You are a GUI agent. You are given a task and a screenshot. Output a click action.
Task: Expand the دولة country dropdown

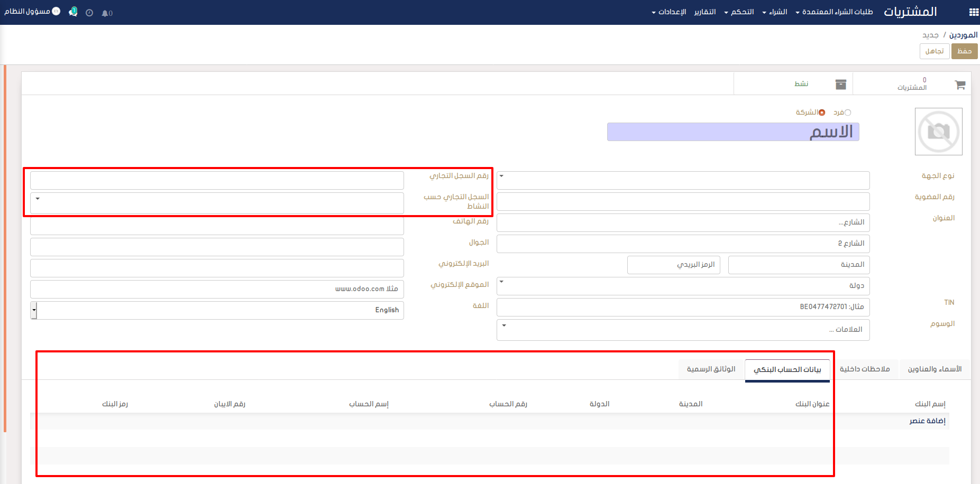[x=683, y=286]
